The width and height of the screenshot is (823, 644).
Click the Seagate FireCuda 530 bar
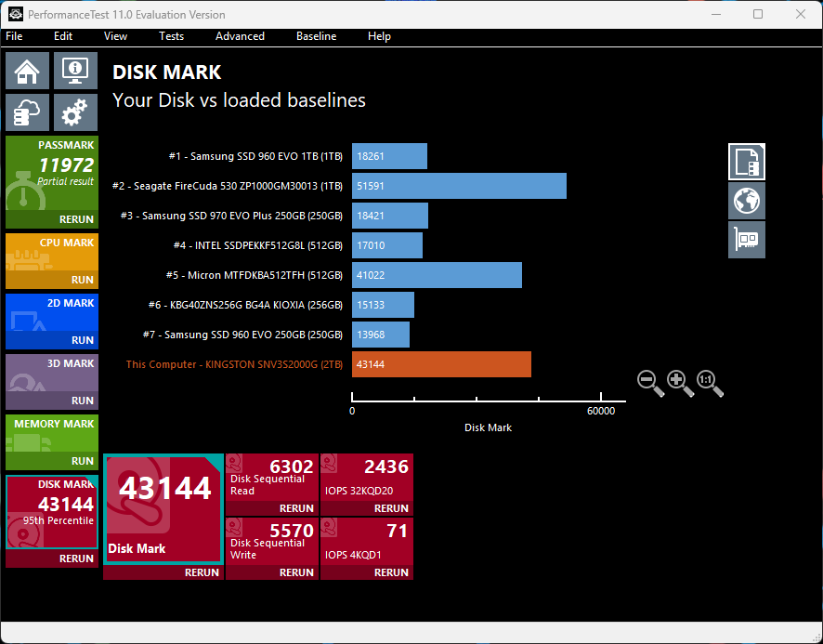[x=459, y=186]
